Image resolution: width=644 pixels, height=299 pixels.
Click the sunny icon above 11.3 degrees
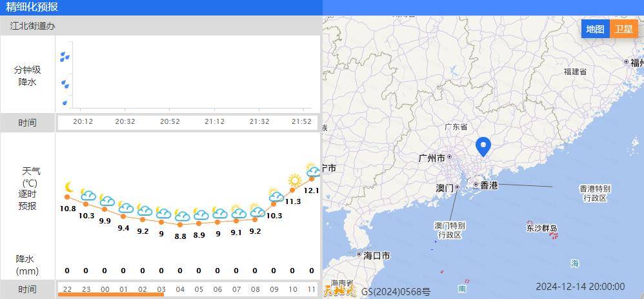point(294,181)
